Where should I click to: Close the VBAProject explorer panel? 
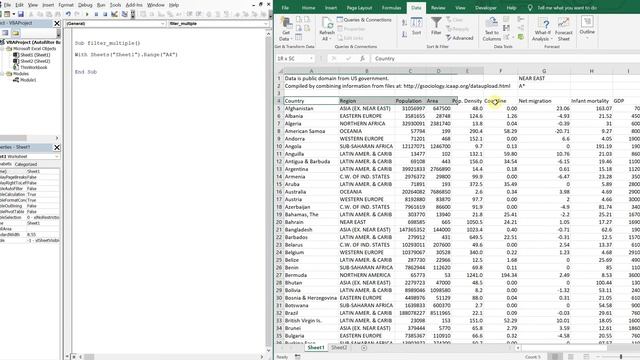[x=57, y=23]
